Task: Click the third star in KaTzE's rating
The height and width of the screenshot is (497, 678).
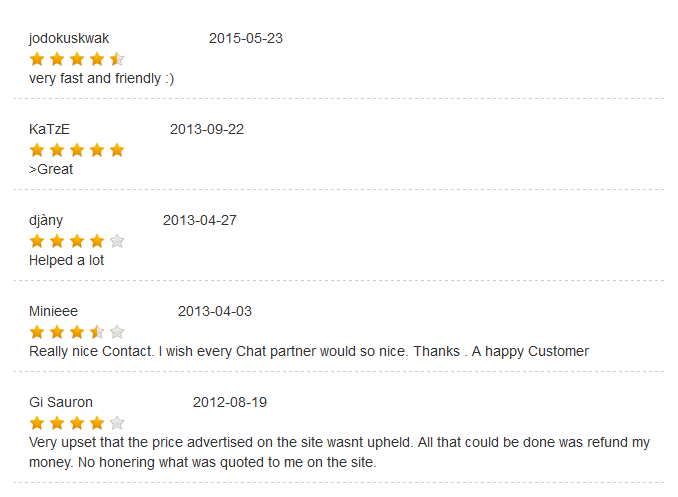Action: (77, 150)
